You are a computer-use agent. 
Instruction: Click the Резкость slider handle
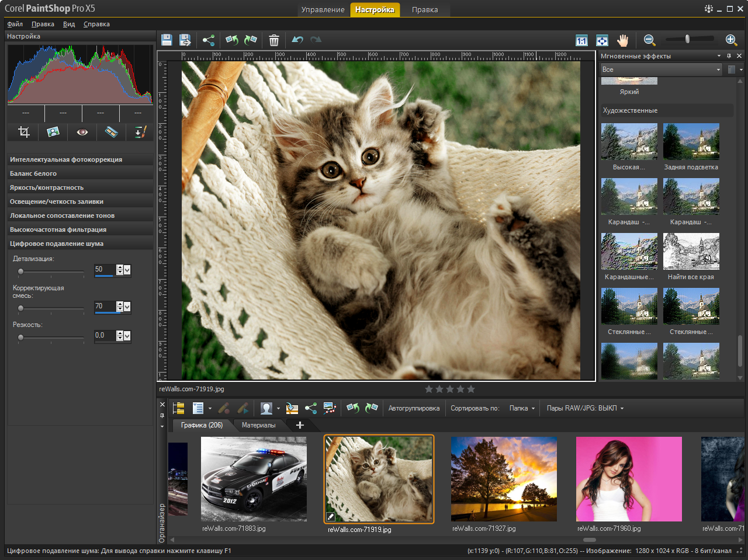click(x=21, y=338)
